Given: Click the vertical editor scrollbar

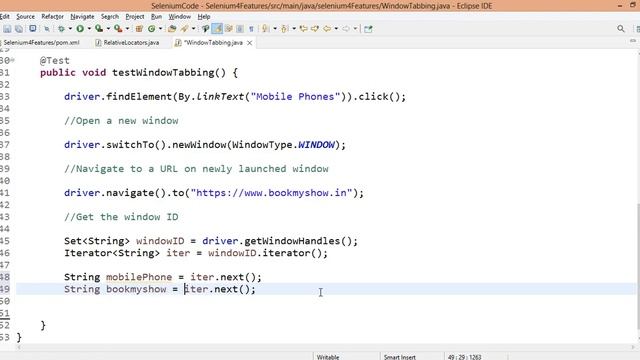Looking at the screenshot, I should [638, 265].
